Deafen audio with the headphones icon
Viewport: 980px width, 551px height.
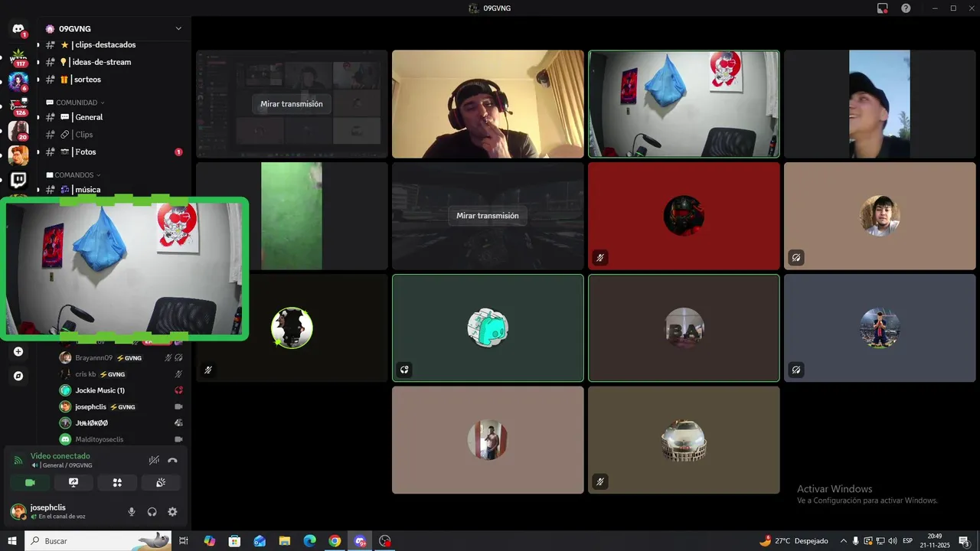click(x=152, y=512)
